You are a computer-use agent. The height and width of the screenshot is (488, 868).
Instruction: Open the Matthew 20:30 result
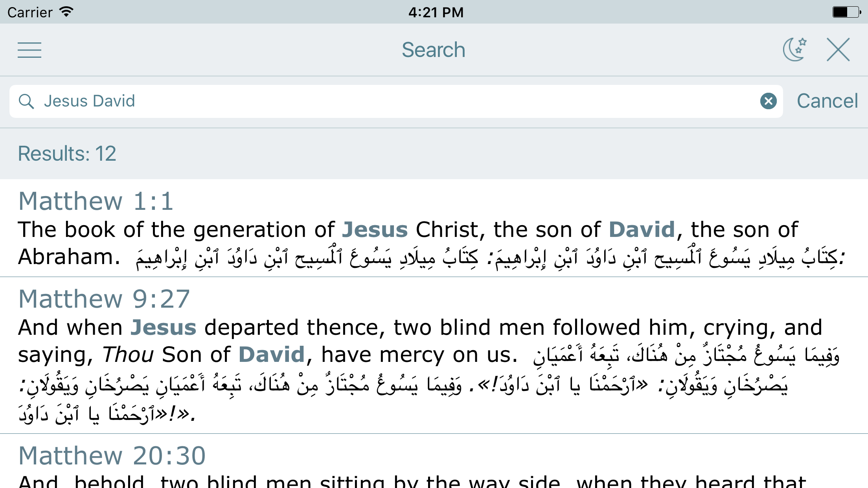click(x=112, y=456)
